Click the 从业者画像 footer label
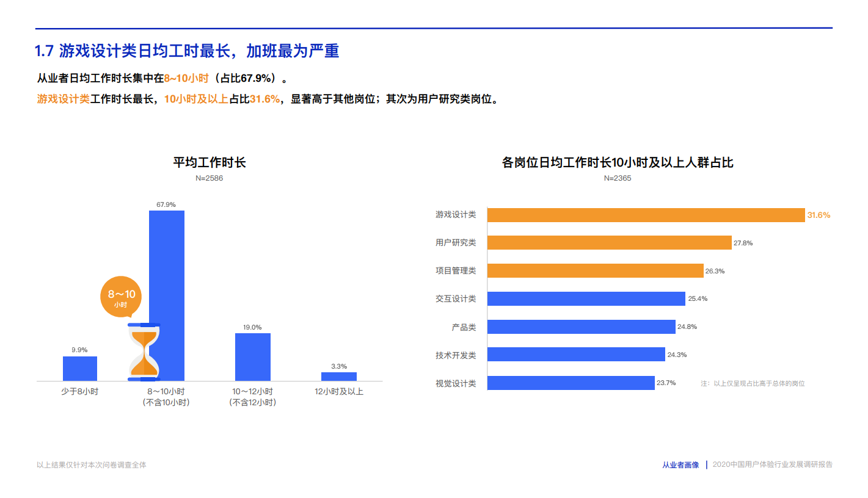The height and width of the screenshot is (498, 868). pos(680,465)
